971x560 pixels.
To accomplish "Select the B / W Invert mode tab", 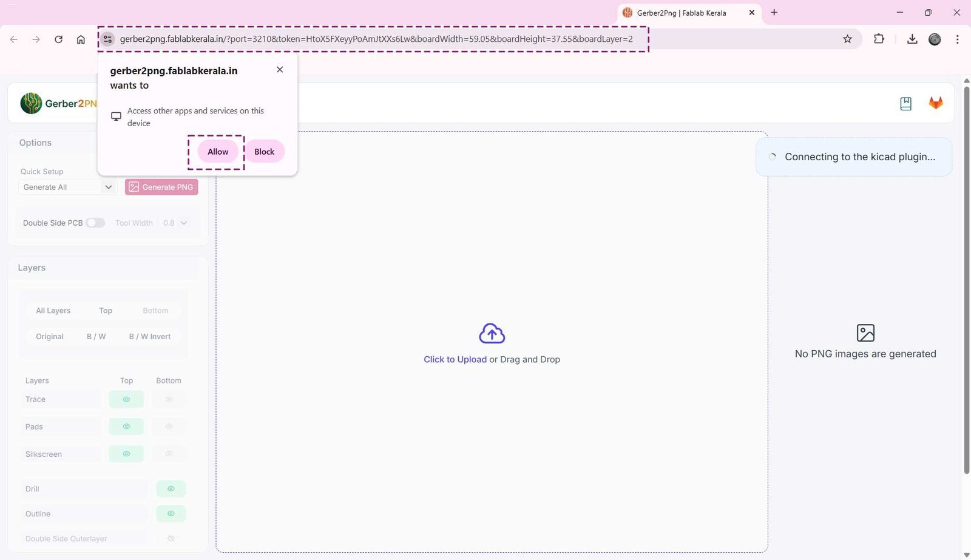I will click(150, 337).
